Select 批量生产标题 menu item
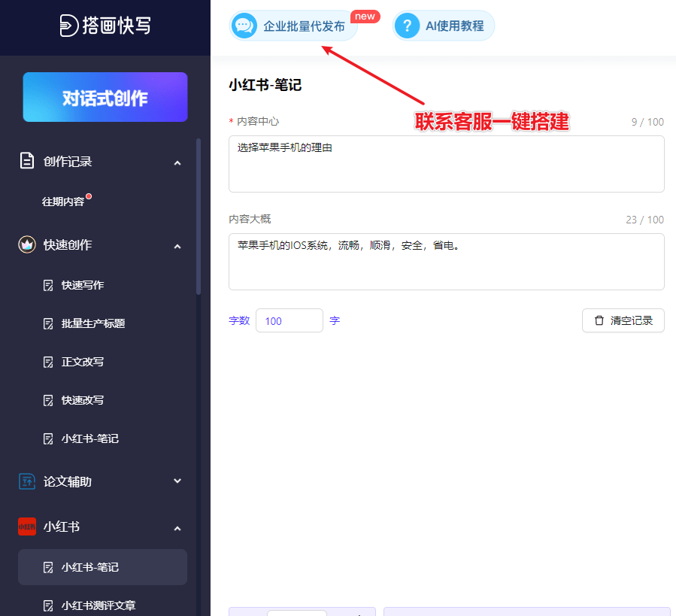The image size is (676, 616). 93,323
